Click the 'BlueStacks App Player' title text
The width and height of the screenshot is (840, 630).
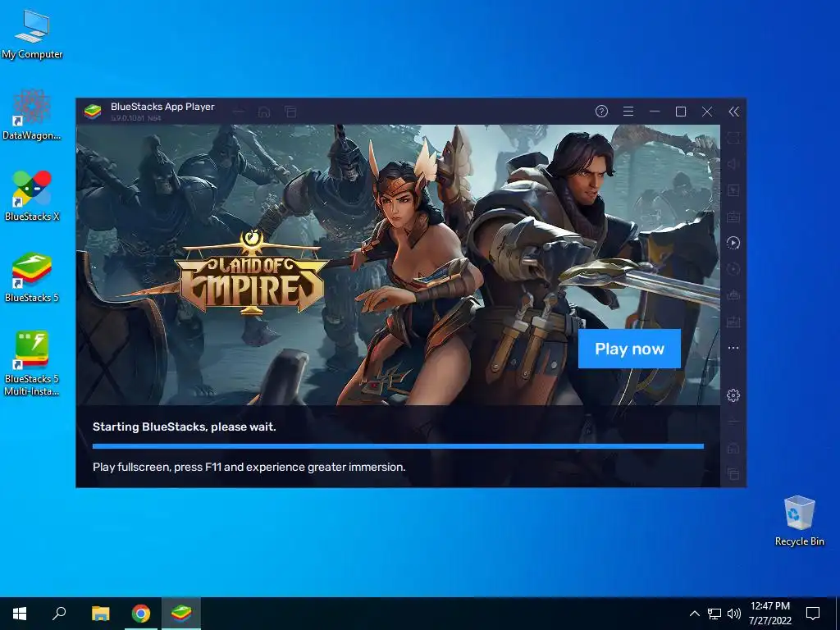point(163,107)
